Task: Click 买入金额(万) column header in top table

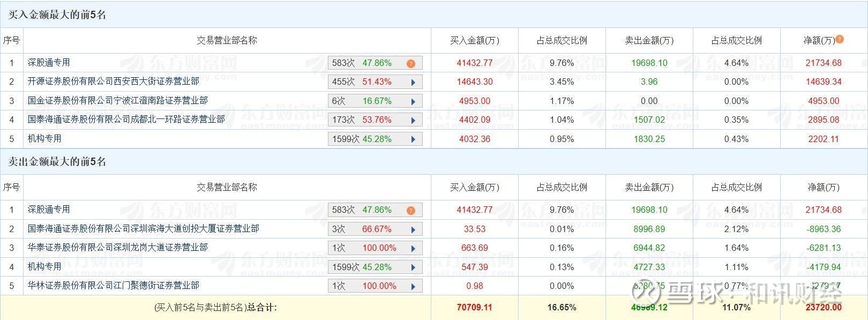Action: pyautogui.click(x=475, y=41)
